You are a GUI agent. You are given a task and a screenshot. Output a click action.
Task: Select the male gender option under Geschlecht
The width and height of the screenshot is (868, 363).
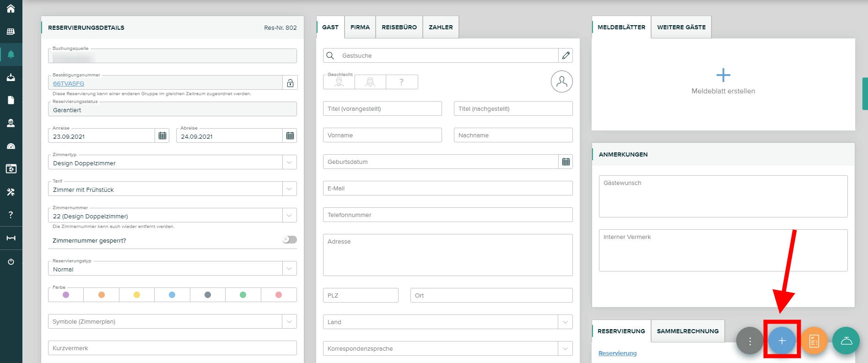click(339, 82)
